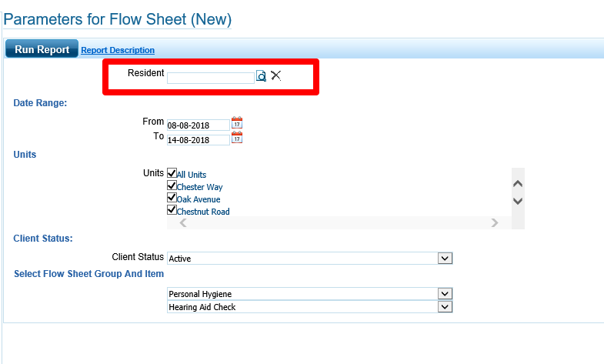Uncheck the All Units checkbox

tap(172, 173)
